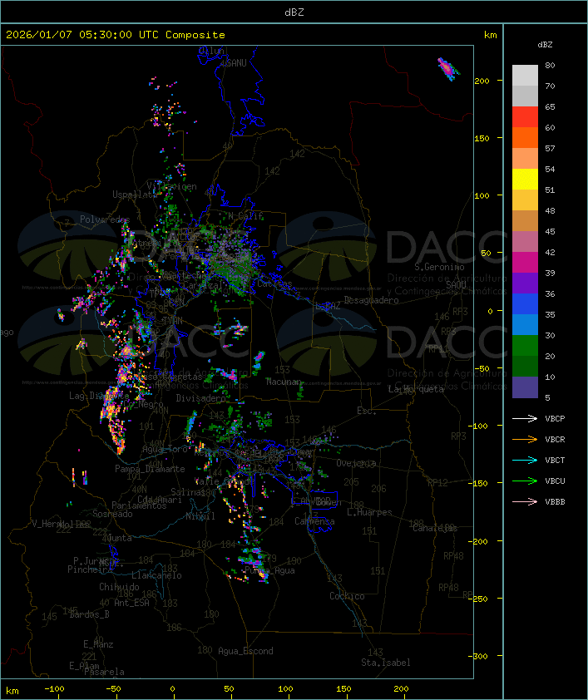Click the cyan VBCT arrow icon
The height and width of the screenshot is (700, 588).
point(526,460)
